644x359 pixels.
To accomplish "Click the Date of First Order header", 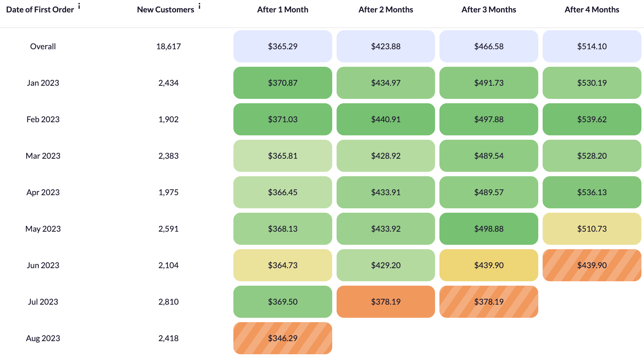I will coord(40,10).
